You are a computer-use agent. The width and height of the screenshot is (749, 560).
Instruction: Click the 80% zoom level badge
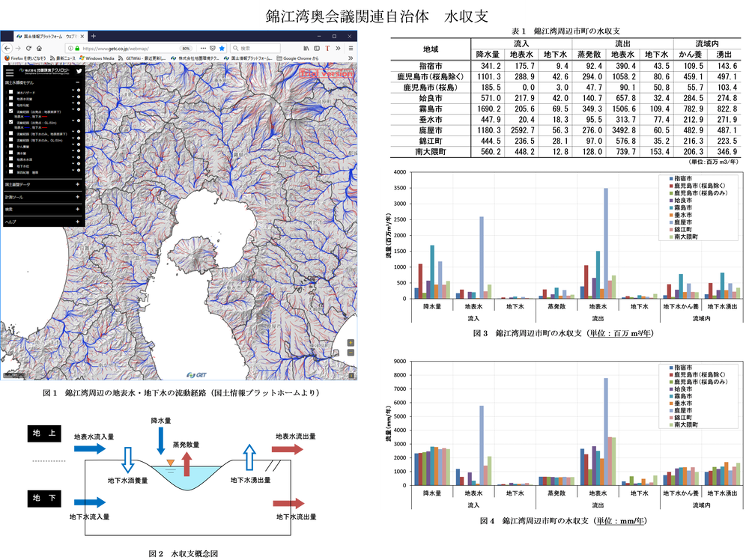tap(185, 48)
